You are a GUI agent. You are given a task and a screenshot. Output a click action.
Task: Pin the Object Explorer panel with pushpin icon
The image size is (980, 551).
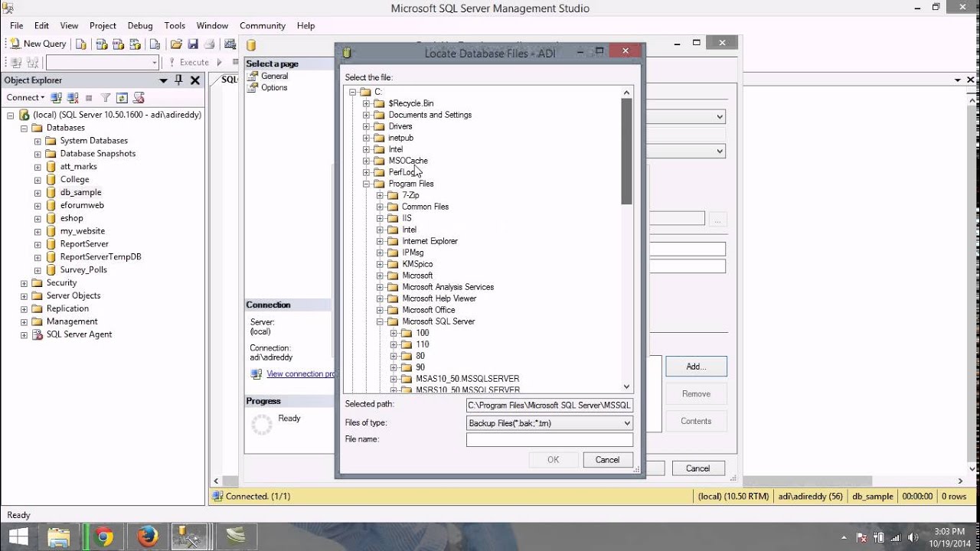pos(180,80)
